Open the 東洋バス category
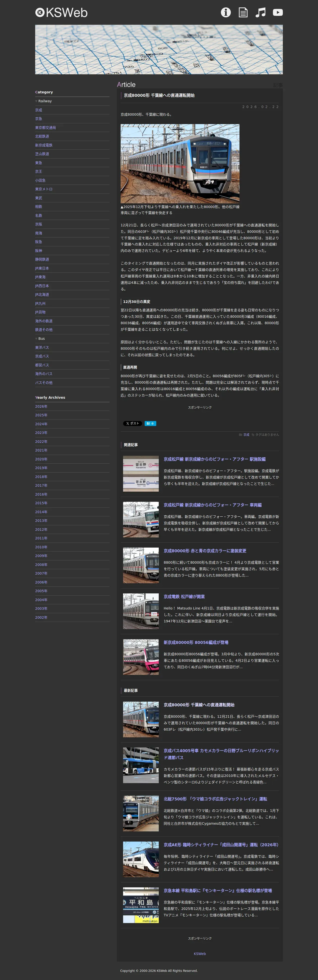Image resolution: width=318 pixels, height=980 pixels. (x=42, y=347)
